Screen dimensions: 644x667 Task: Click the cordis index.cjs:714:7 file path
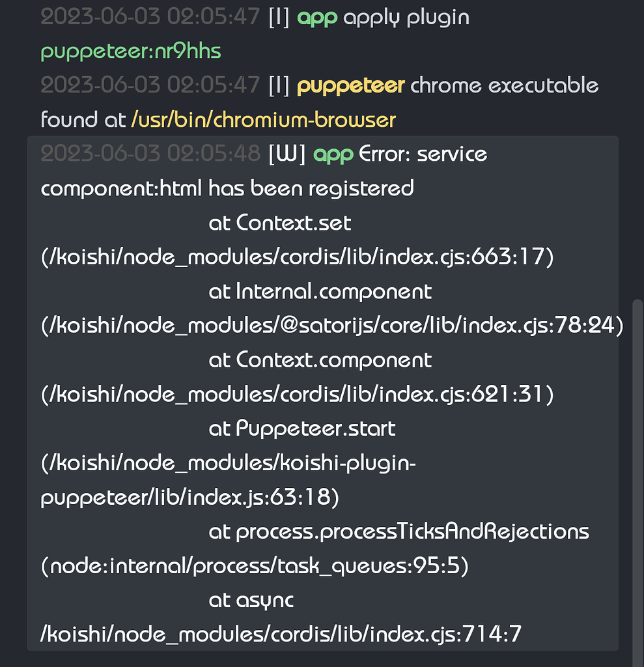click(281, 634)
